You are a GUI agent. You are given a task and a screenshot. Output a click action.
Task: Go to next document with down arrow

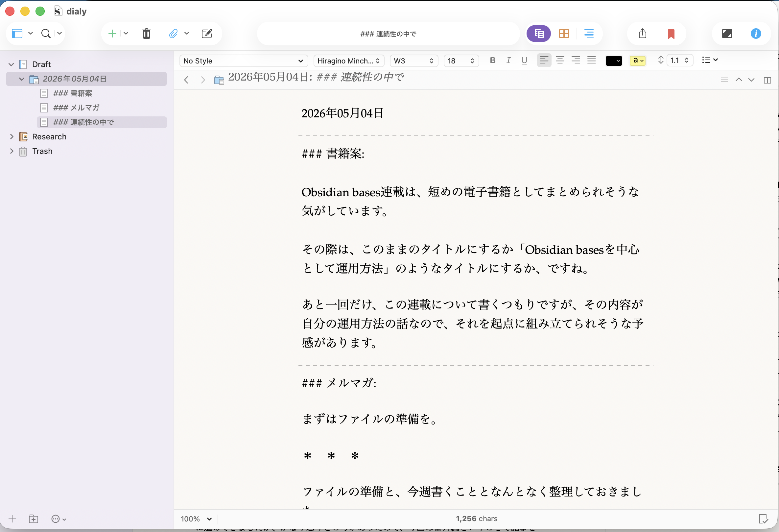(751, 80)
